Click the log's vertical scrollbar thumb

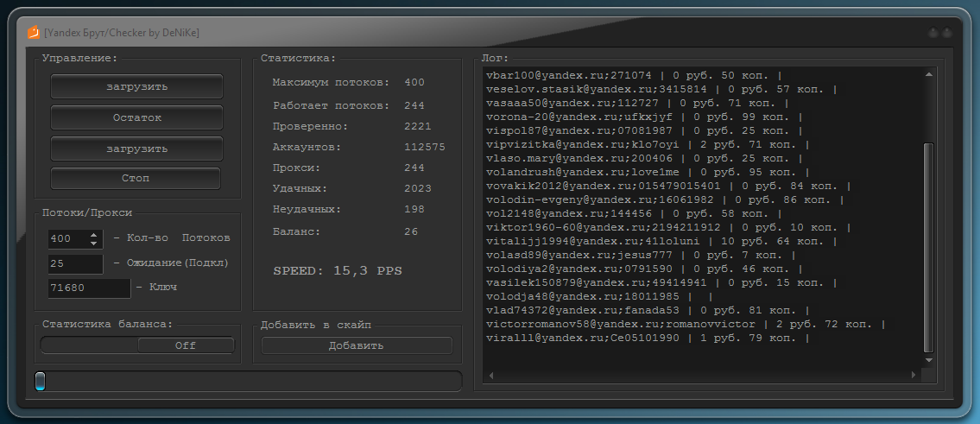(x=928, y=248)
